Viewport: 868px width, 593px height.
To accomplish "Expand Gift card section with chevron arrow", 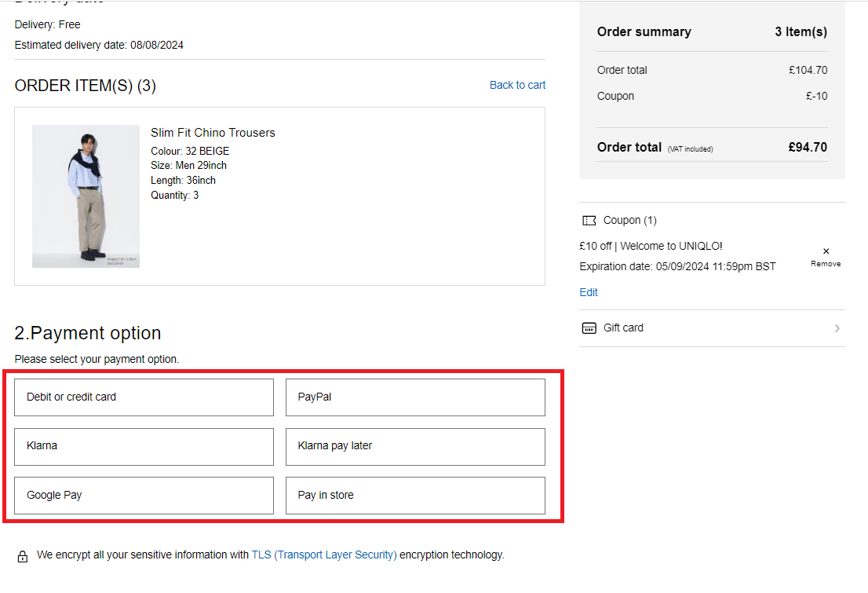I will (837, 328).
